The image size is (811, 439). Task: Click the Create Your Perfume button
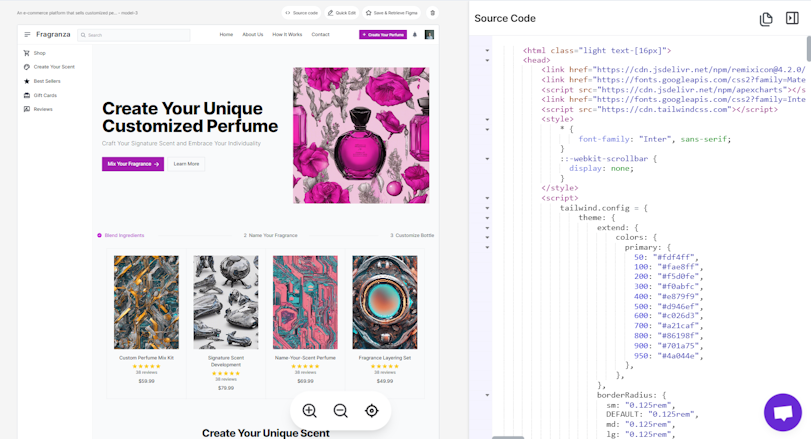[383, 35]
